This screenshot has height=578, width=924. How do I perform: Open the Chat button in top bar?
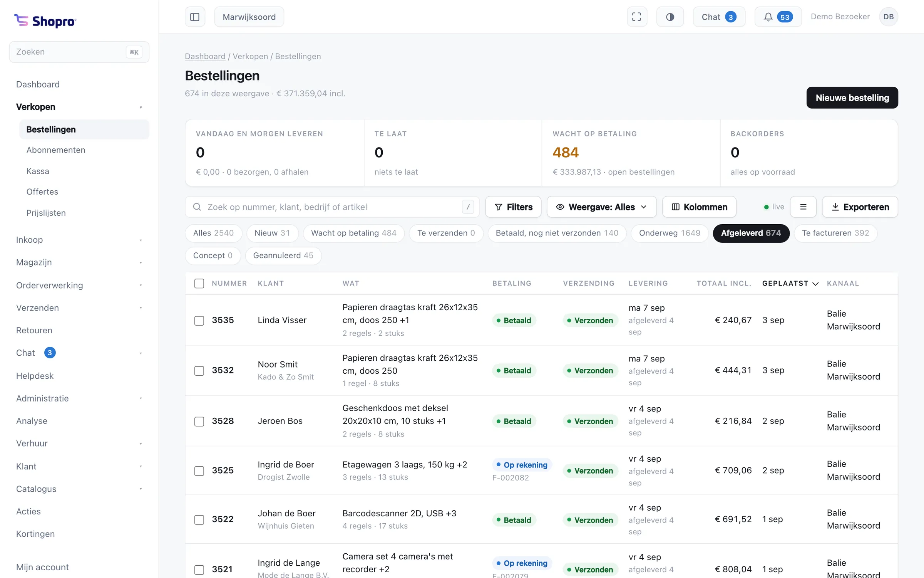[719, 17]
